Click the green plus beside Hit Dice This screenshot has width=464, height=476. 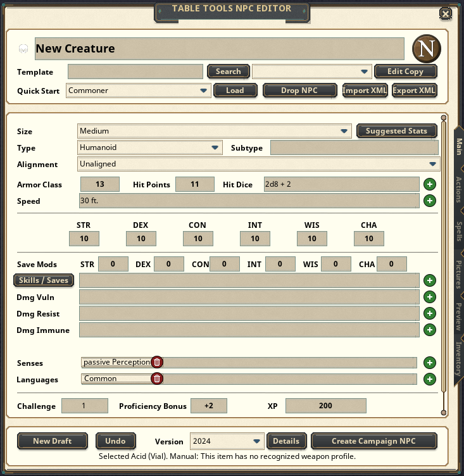coord(429,184)
